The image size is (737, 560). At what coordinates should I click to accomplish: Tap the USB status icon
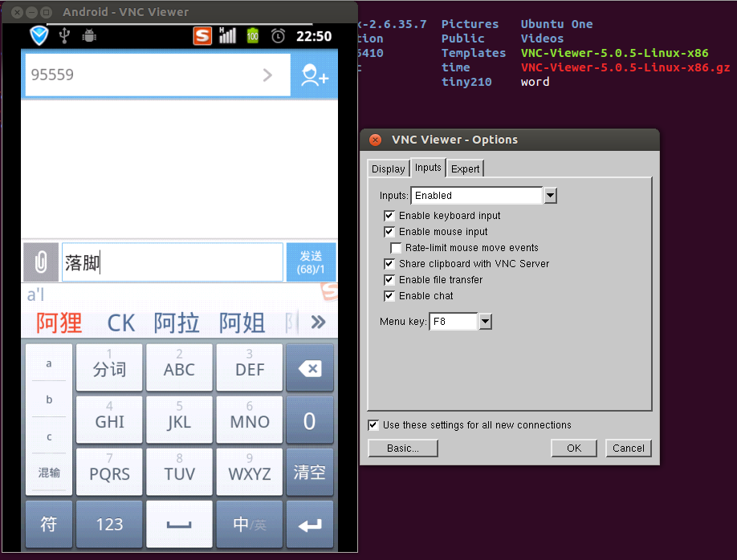pos(64,36)
